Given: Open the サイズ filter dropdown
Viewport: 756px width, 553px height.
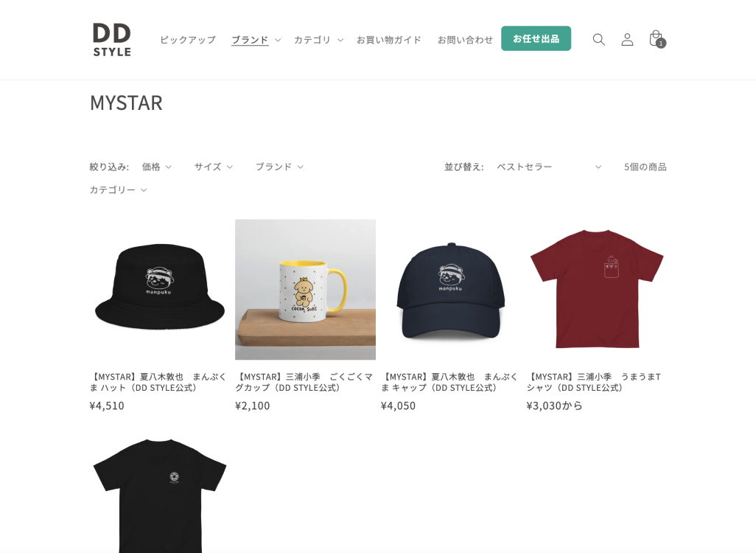Looking at the screenshot, I should [214, 167].
